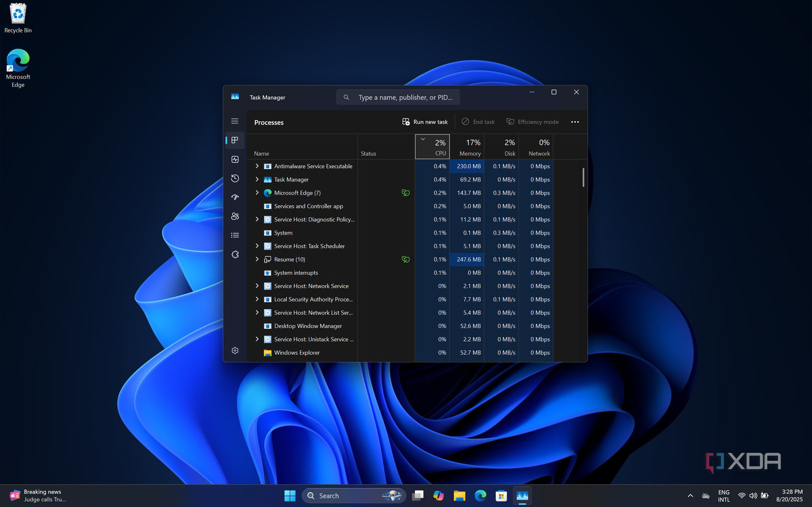This screenshot has width=812, height=507.
Task: Open the three-dot more options menu
Action: tap(575, 122)
